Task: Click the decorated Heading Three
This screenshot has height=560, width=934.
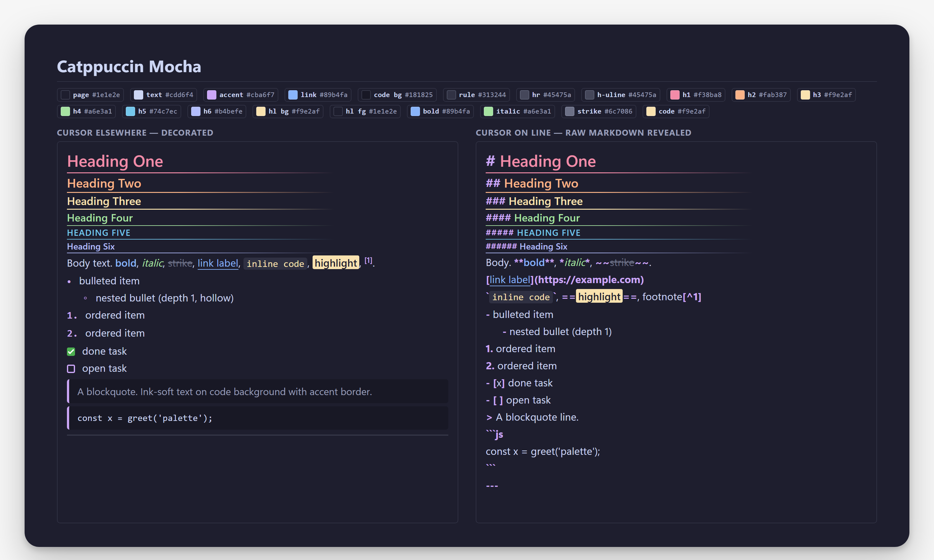Action: point(104,201)
